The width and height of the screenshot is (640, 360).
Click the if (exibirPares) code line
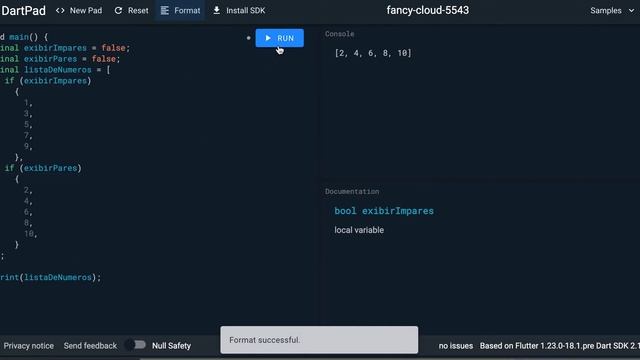(x=43, y=168)
